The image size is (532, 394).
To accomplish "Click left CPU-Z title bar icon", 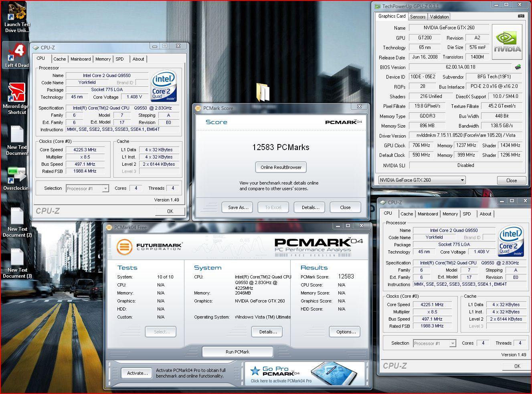I will 36,47.
